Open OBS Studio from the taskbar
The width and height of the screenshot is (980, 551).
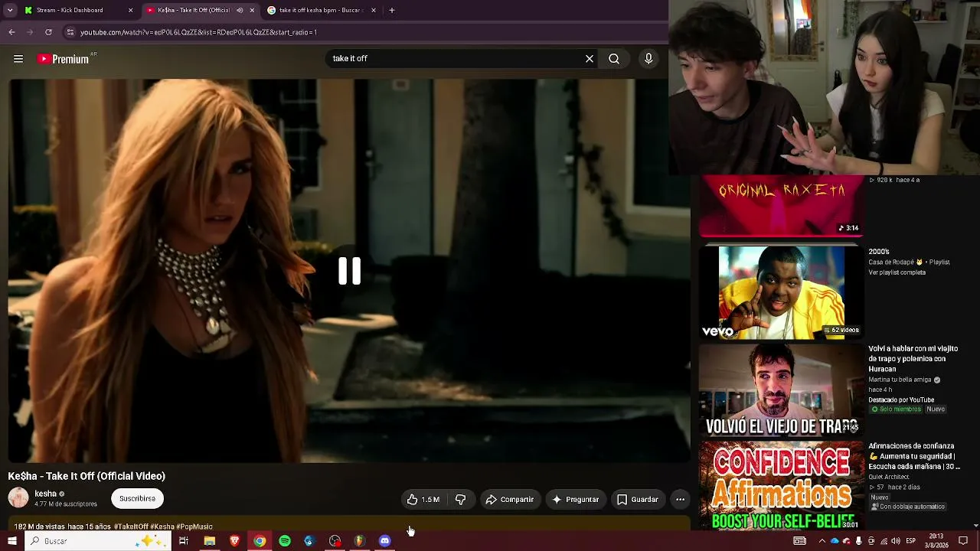[x=335, y=541]
